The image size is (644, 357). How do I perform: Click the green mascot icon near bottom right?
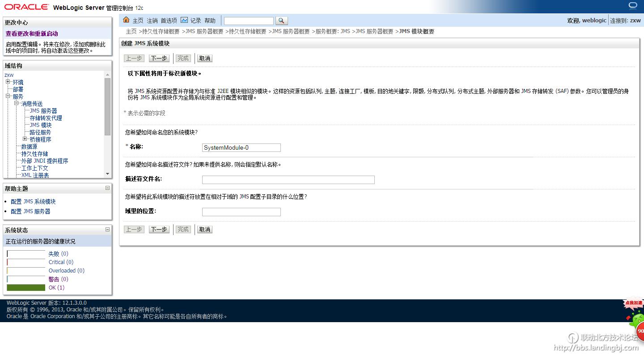[637, 320]
